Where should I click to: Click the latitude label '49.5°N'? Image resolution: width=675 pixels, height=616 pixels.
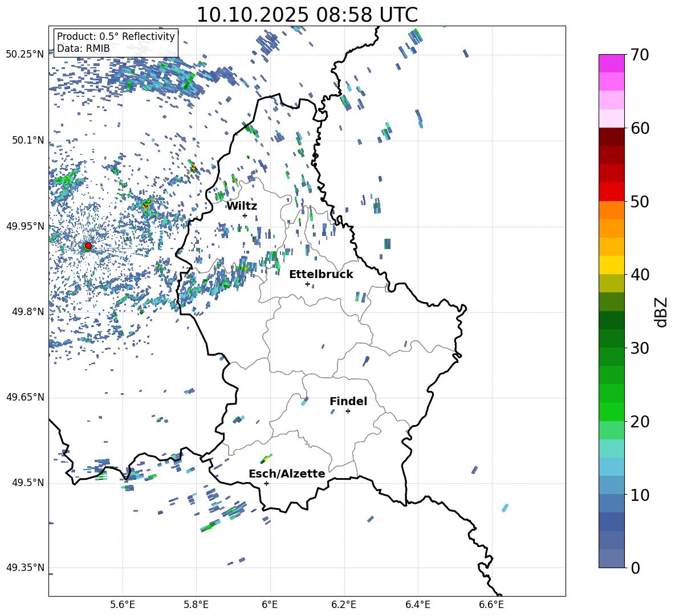tap(28, 482)
